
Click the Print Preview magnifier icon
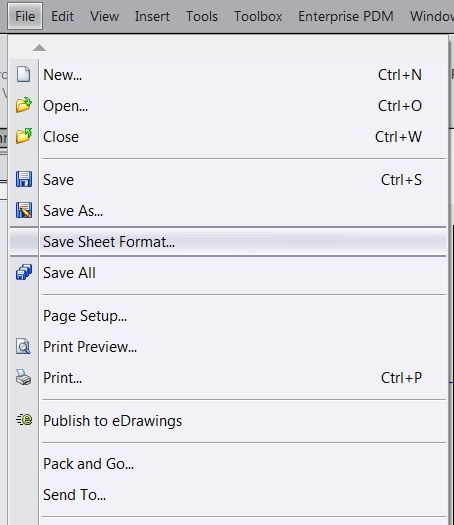[x=23, y=346]
